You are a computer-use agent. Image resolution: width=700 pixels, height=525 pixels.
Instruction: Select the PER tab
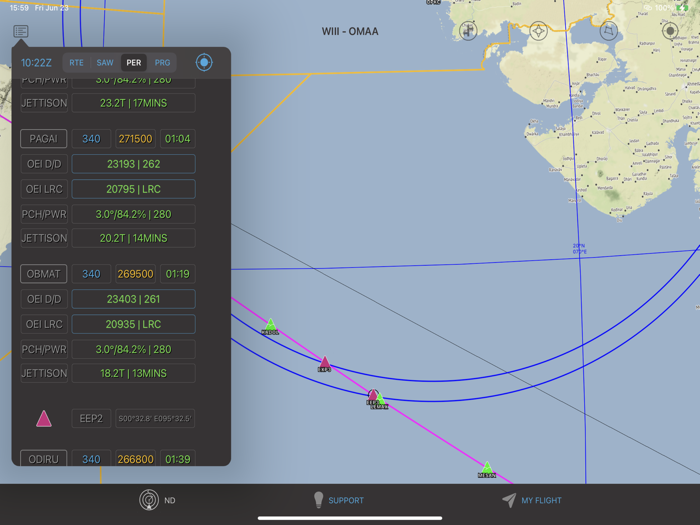(x=133, y=62)
